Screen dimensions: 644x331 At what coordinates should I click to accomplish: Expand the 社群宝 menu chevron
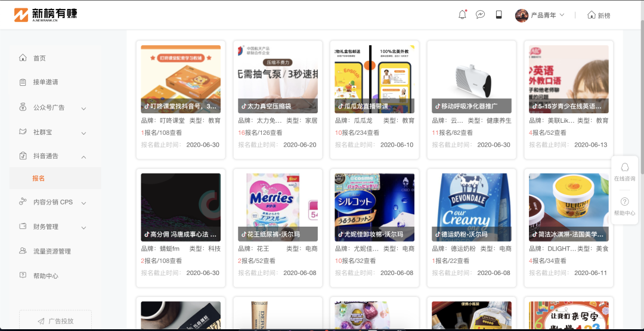pos(83,134)
